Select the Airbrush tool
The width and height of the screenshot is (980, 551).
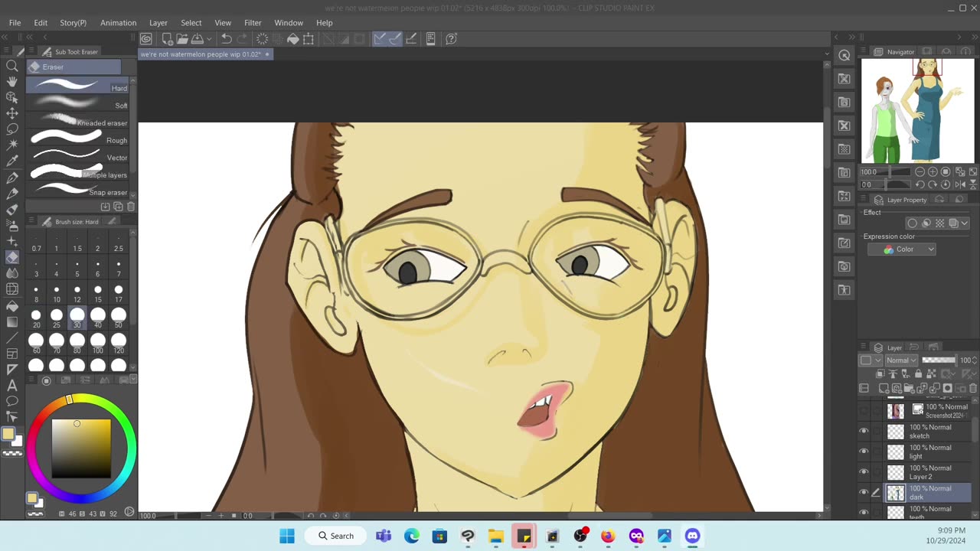(12, 225)
